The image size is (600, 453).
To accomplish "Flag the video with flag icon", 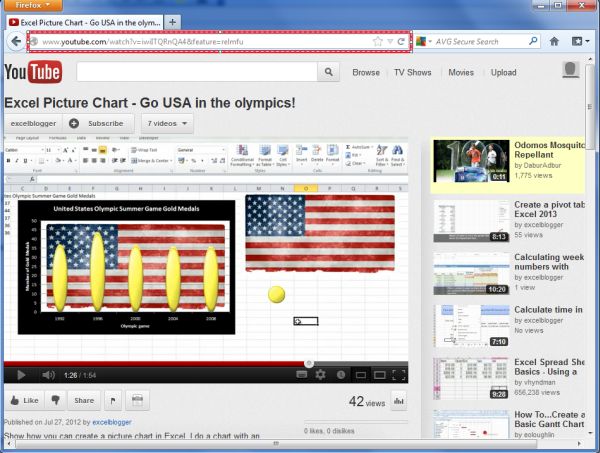I will click(113, 400).
